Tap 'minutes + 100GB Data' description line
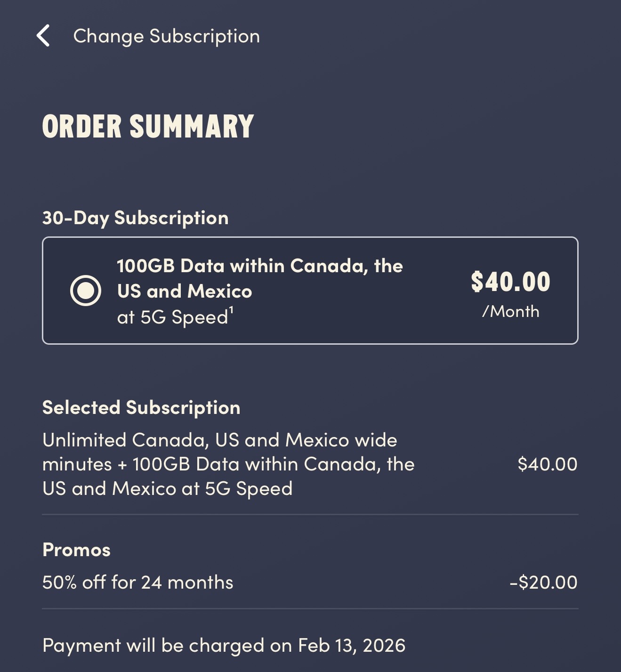This screenshot has width=621, height=672. [228, 464]
